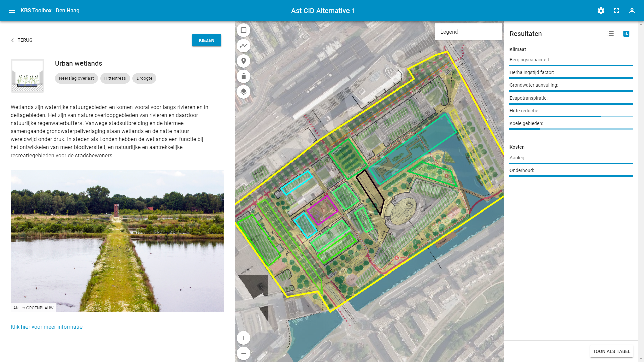
Task: Select the place marker tool
Action: 244,61
